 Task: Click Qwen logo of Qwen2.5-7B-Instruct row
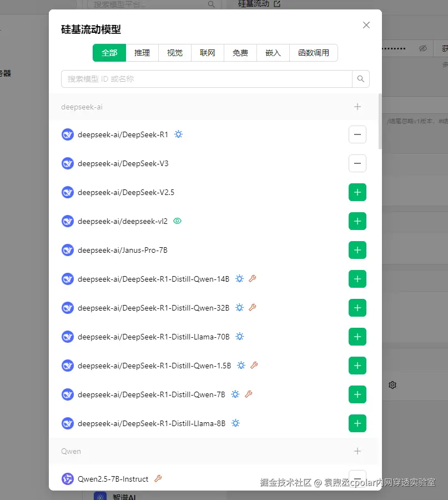pyautogui.click(x=68, y=479)
